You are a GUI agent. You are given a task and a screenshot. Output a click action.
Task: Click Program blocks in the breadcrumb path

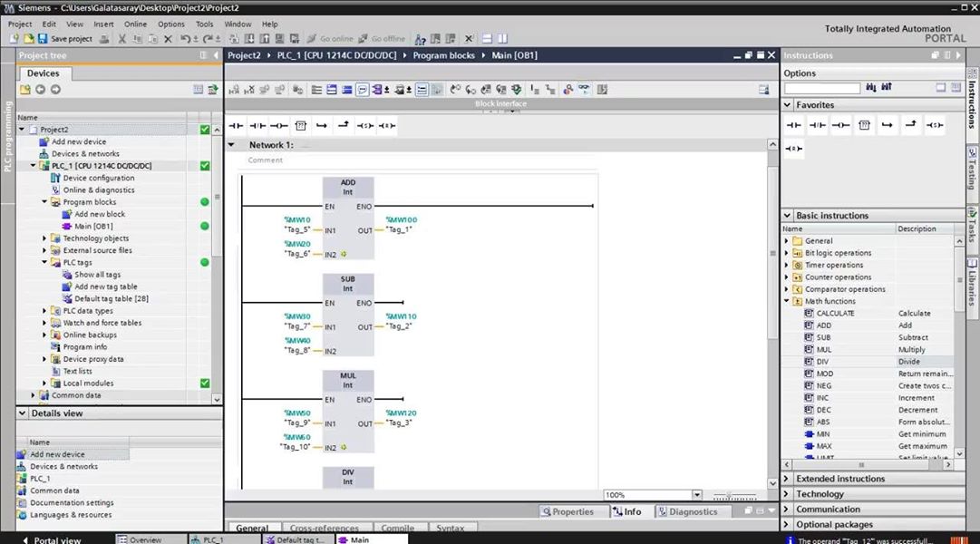pos(443,55)
